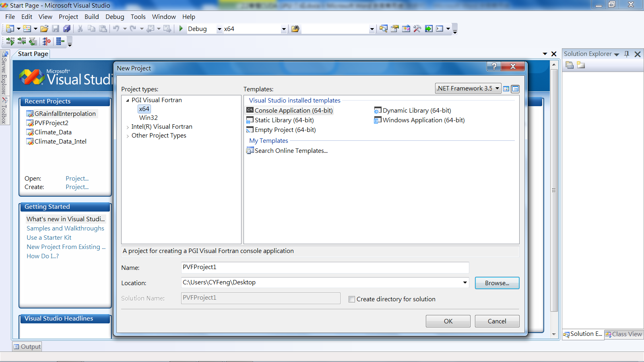
Task: Click the Start Page vertical scrollbar thumb
Action: coord(554,191)
